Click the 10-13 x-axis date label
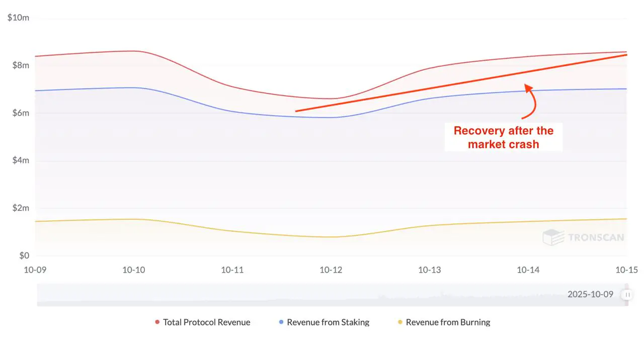644x340 pixels. (429, 270)
